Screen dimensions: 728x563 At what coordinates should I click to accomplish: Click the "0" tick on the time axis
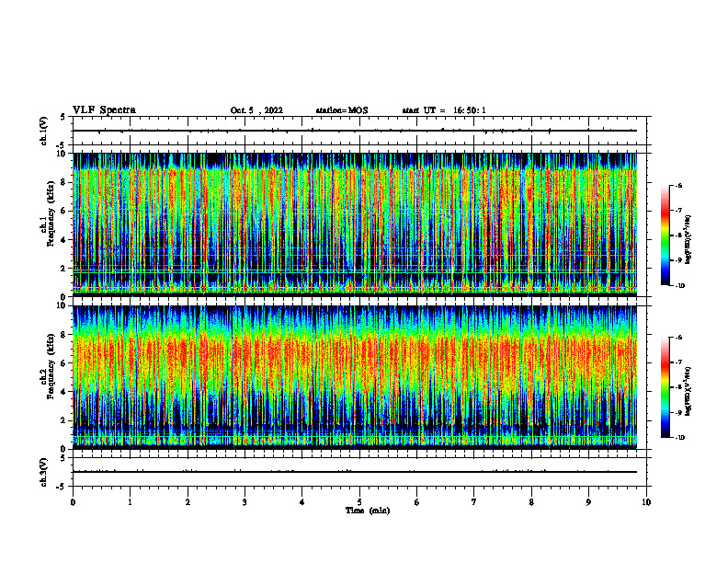[x=73, y=502]
